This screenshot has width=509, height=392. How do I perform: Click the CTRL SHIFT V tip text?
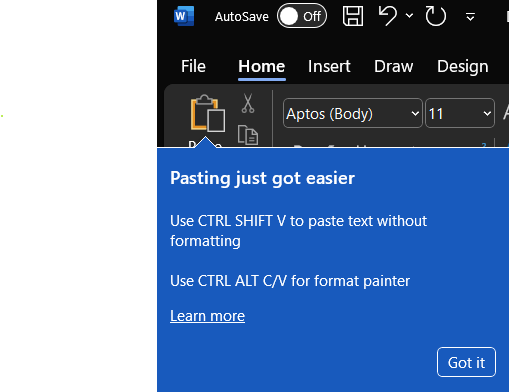coord(298,231)
